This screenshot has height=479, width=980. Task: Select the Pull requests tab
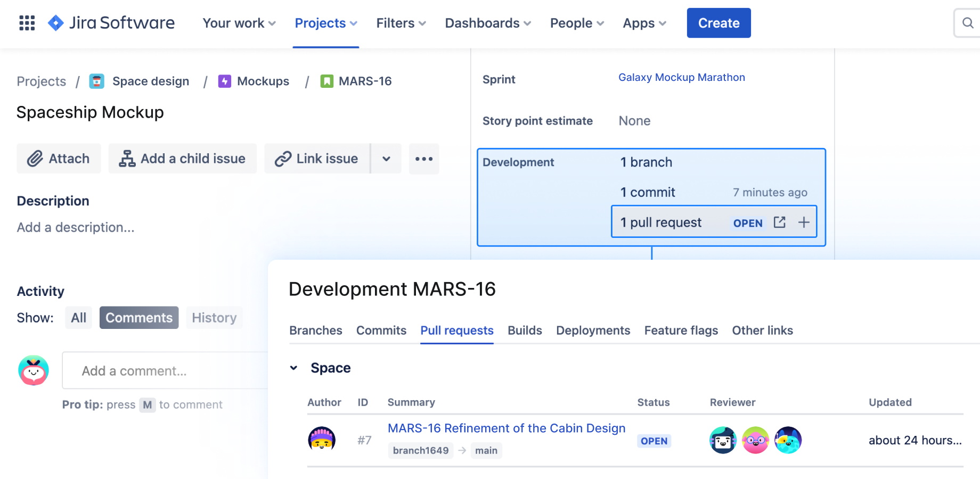(x=457, y=331)
